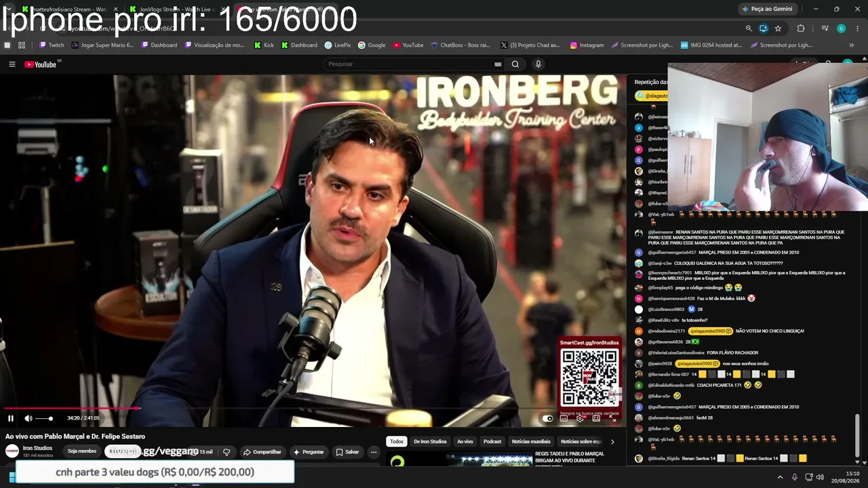Open the Kick bookmark
This screenshot has width=868, height=488.
coord(264,45)
